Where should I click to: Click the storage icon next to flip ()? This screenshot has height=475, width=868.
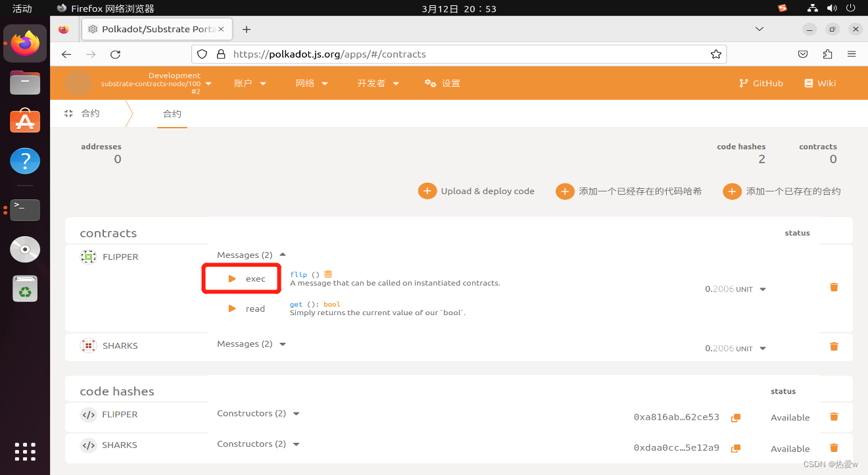[328, 274]
